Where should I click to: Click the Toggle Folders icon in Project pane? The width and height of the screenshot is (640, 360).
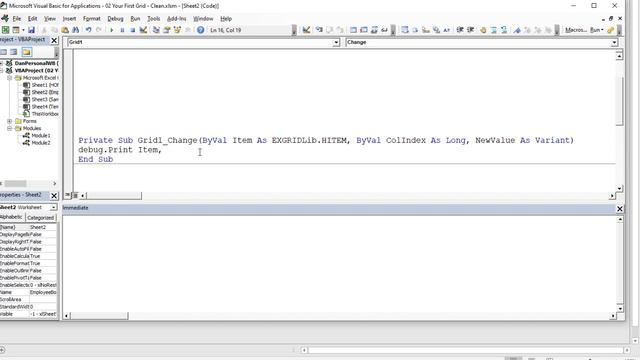point(27,52)
